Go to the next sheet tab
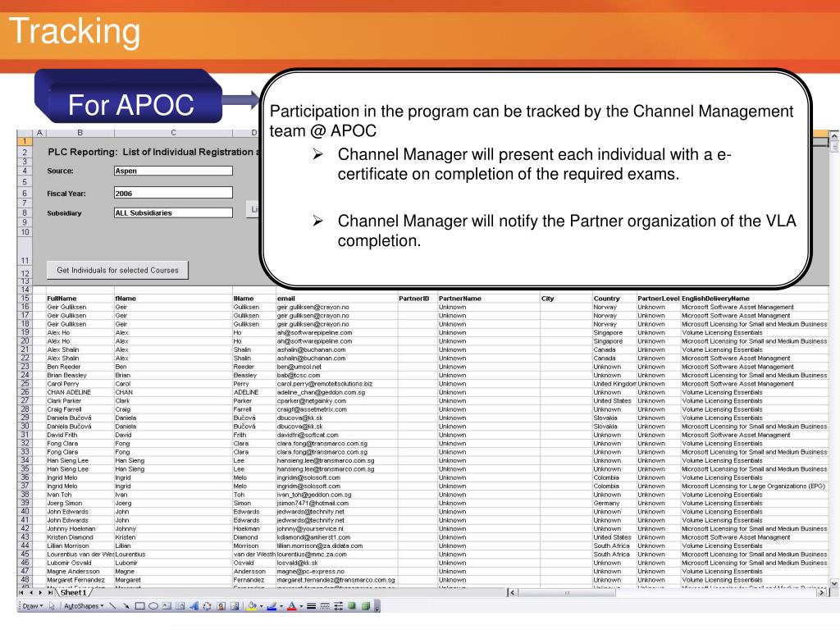840x630 pixels. [41, 592]
